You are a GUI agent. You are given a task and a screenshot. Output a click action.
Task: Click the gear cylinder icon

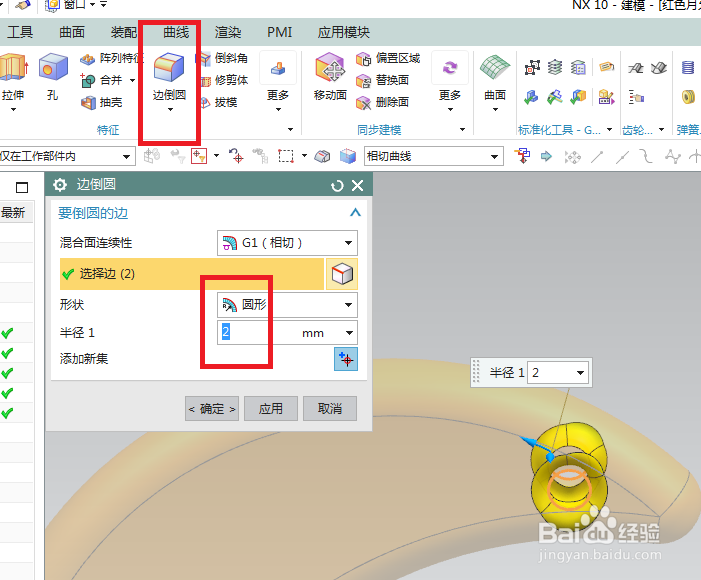pyautogui.click(x=688, y=97)
